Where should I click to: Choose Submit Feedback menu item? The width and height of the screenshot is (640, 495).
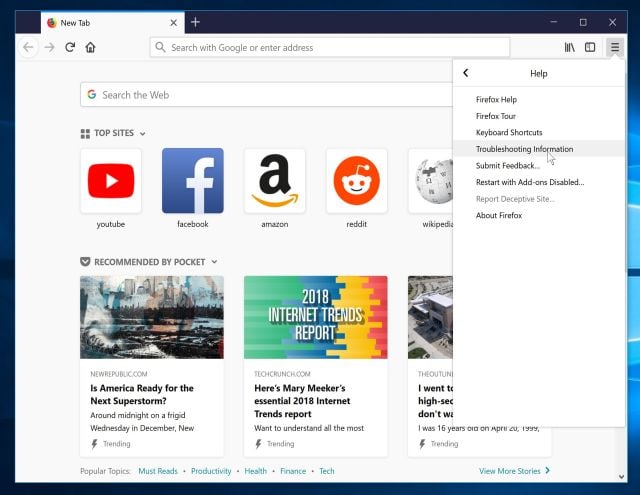539,166
